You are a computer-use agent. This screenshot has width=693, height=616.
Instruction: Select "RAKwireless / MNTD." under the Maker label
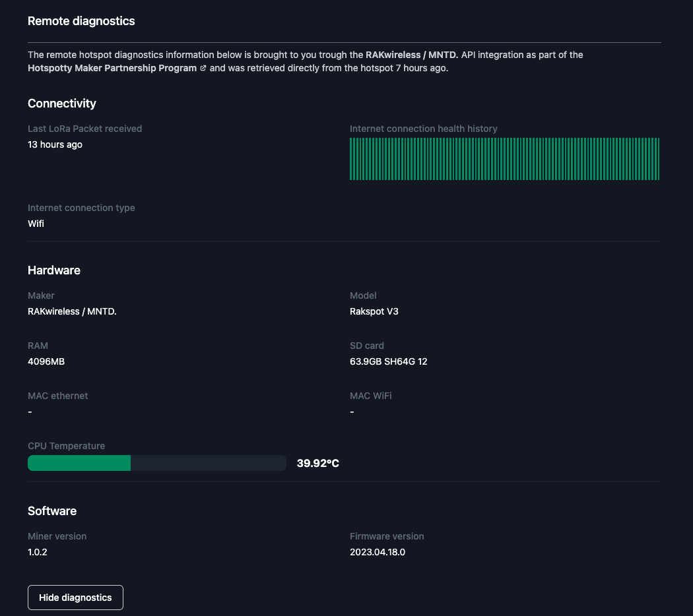tap(72, 311)
